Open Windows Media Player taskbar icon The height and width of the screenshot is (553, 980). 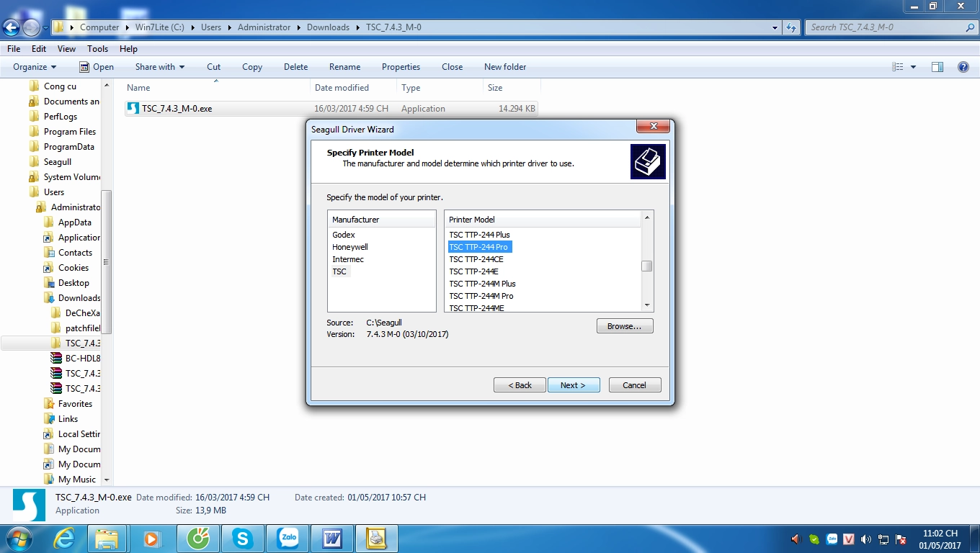click(151, 539)
